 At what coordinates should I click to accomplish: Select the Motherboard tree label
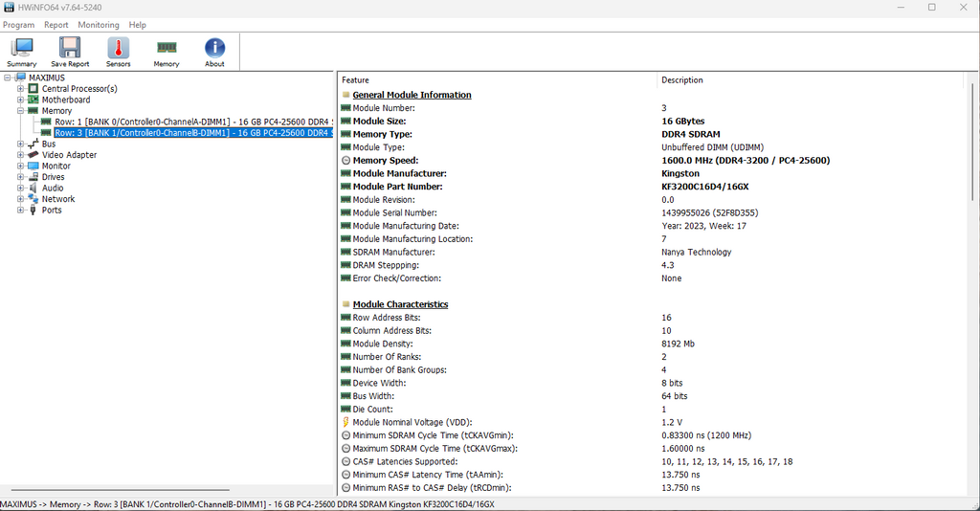(x=66, y=100)
